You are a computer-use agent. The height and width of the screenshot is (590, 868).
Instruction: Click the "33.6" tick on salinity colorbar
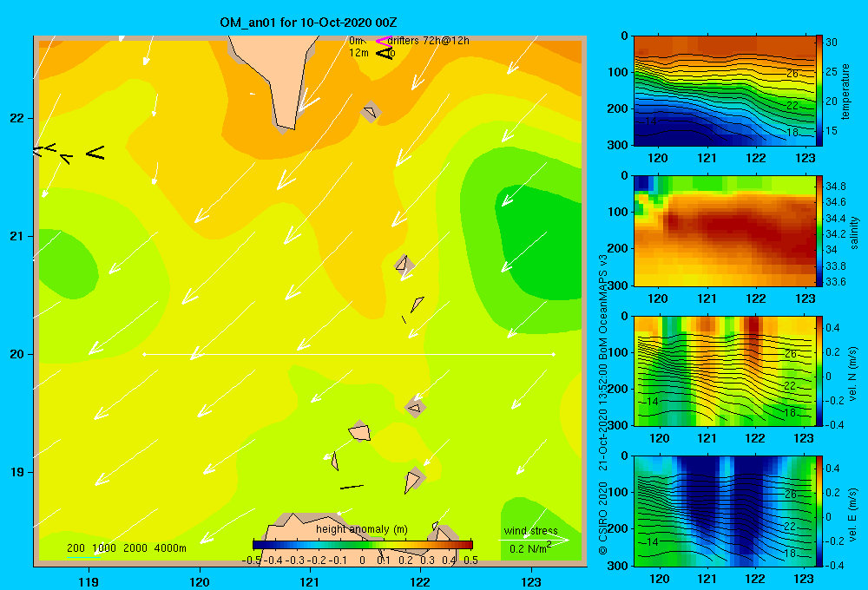coord(836,282)
